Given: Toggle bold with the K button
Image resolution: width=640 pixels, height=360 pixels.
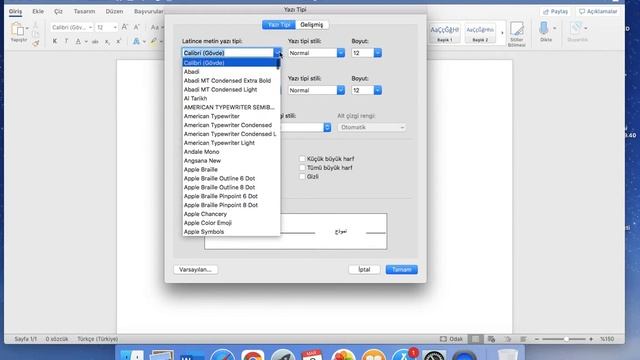Looking at the screenshot, I should (55, 41).
